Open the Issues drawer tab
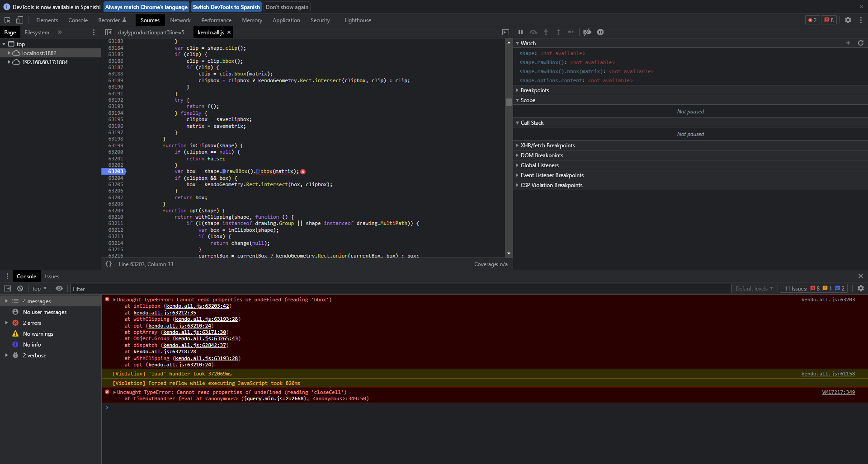The height and width of the screenshot is (464, 868). (52, 277)
